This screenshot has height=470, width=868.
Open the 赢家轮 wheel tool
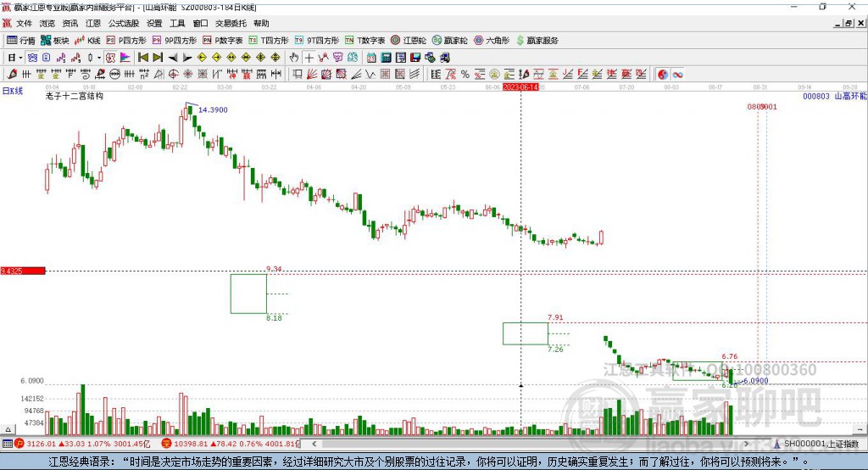click(x=449, y=41)
